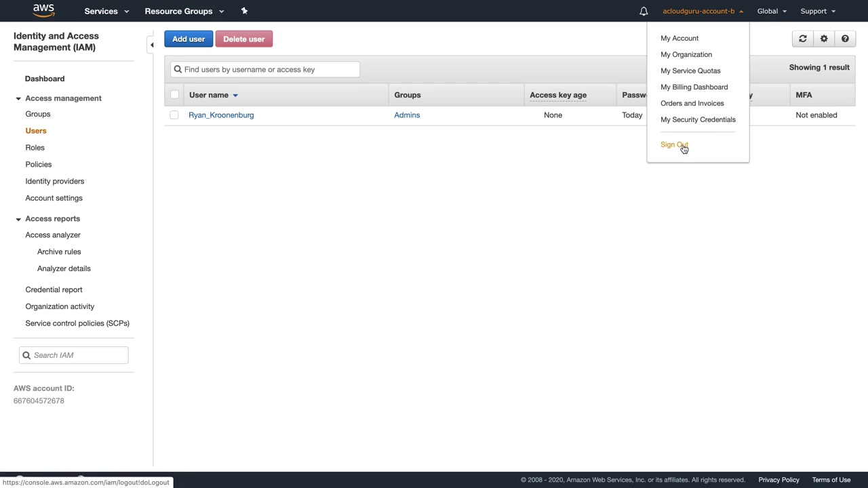Check the Ryan_Kroonenburg row checkbox
The height and width of the screenshot is (488, 868).
174,115
